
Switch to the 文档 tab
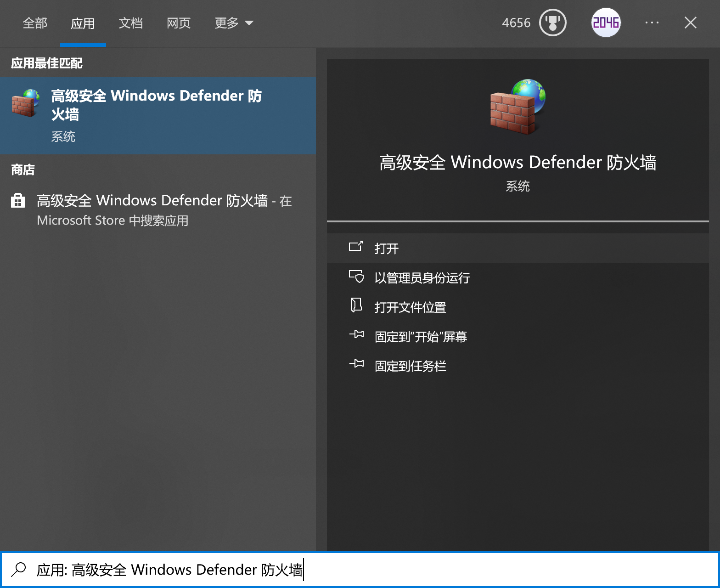130,23
